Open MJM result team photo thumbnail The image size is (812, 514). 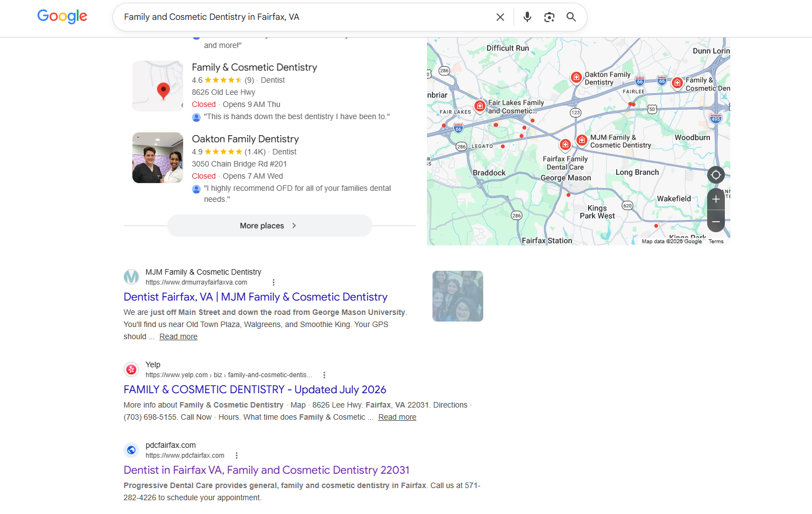pyautogui.click(x=458, y=296)
